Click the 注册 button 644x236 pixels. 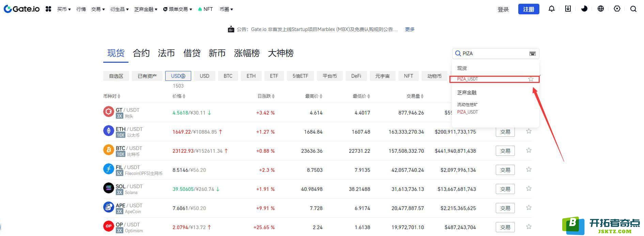pos(529,9)
